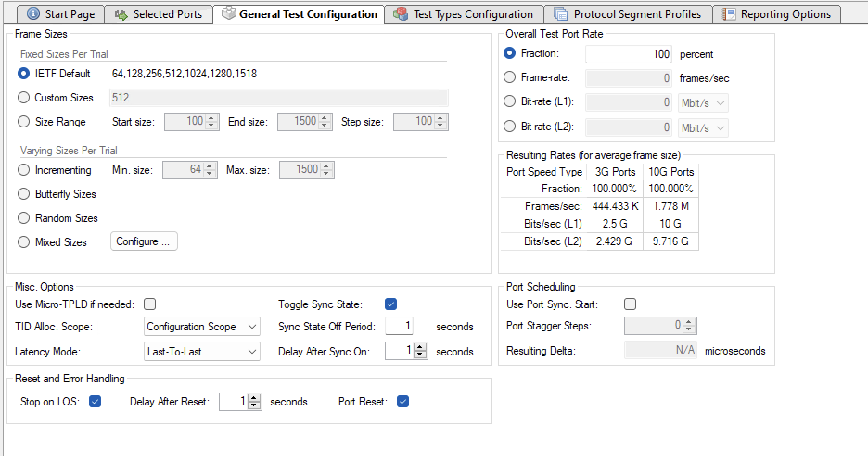Click the Test Types Configuration cubes icon
The image size is (868, 456).
(x=400, y=14)
